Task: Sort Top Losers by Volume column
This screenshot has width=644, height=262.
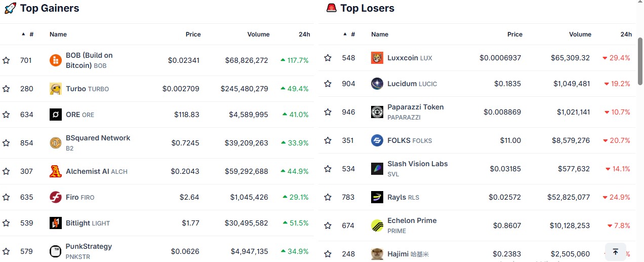Action: [x=580, y=34]
